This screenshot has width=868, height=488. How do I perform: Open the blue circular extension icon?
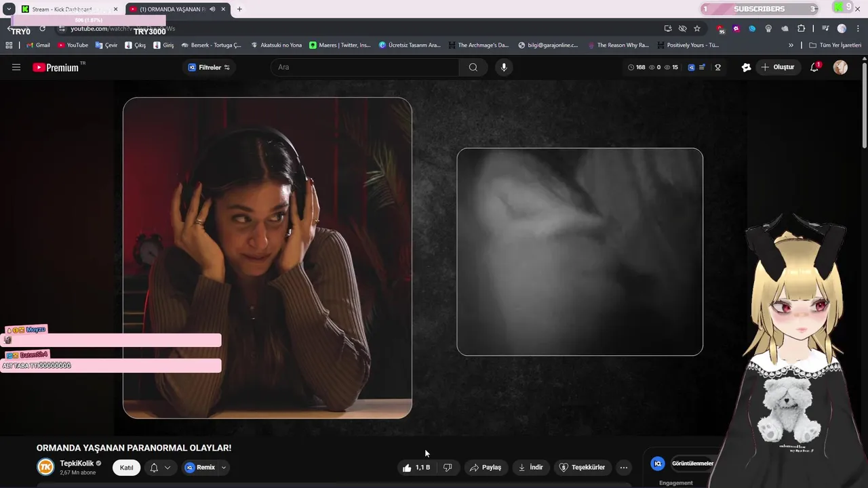(752, 28)
